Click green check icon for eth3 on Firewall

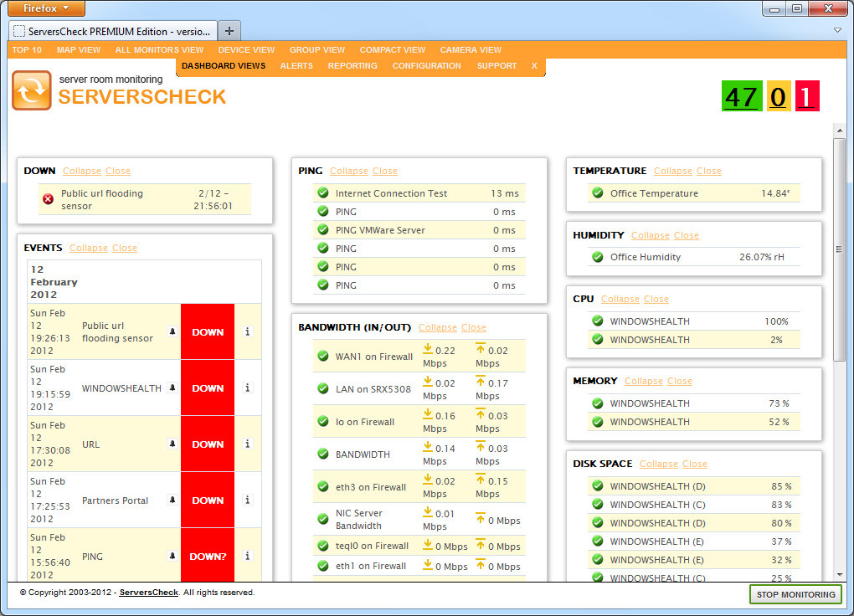[x=323, y=487]
